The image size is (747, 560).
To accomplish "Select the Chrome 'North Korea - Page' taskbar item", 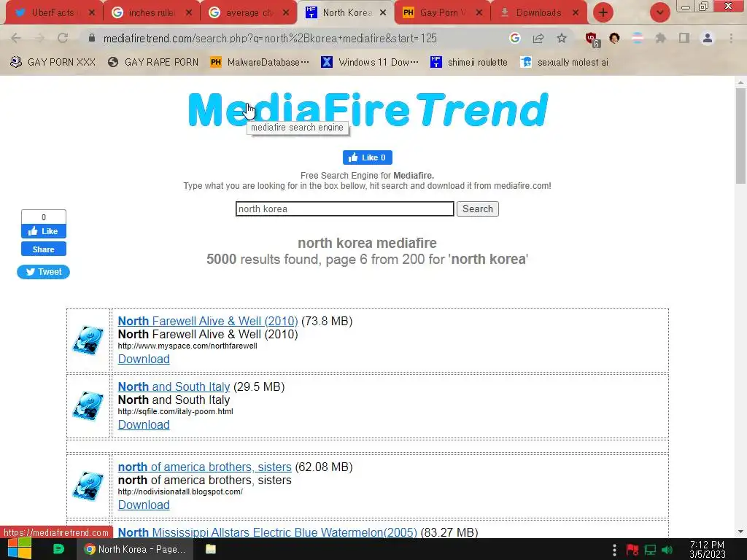I will 135,549.
